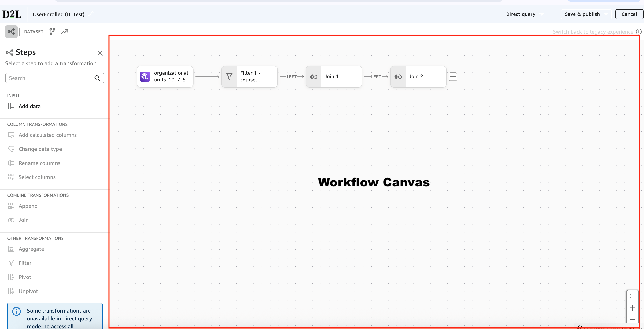Close the Steps panel
The image size is (644, 329).
tap(100, 53)
